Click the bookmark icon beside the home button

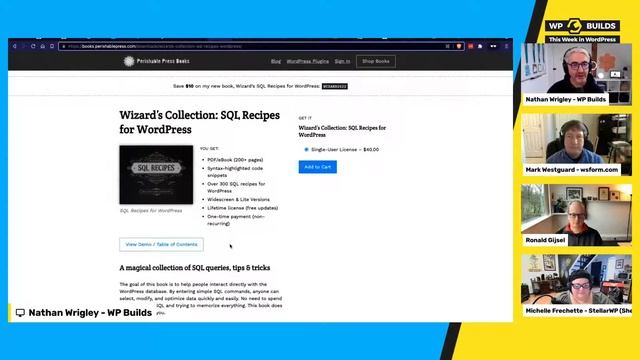(52, 46)
